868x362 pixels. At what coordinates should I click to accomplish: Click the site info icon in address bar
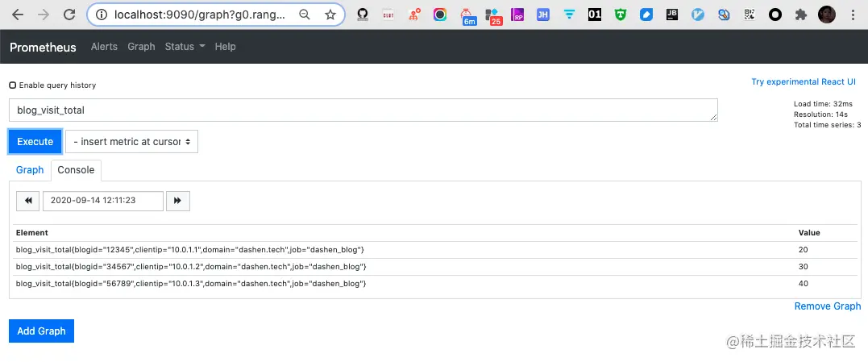tap(102, 15)
